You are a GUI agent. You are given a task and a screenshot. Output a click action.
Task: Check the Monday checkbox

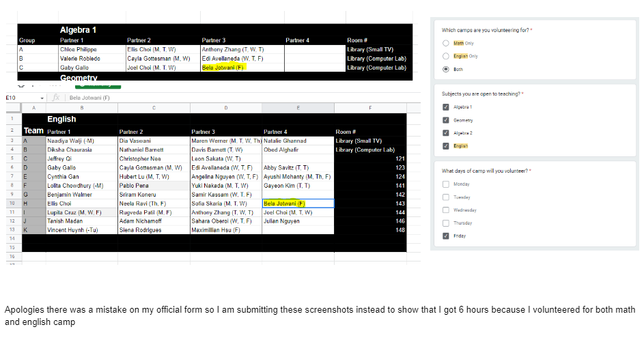pyautogui.click(x=446, y=184)
